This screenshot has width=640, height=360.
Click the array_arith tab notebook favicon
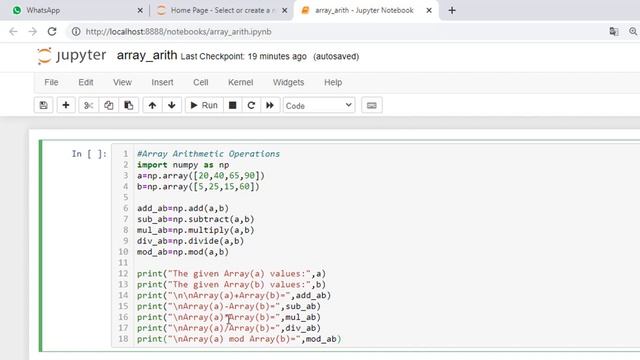pyautogui.click(x=305, y=10)
